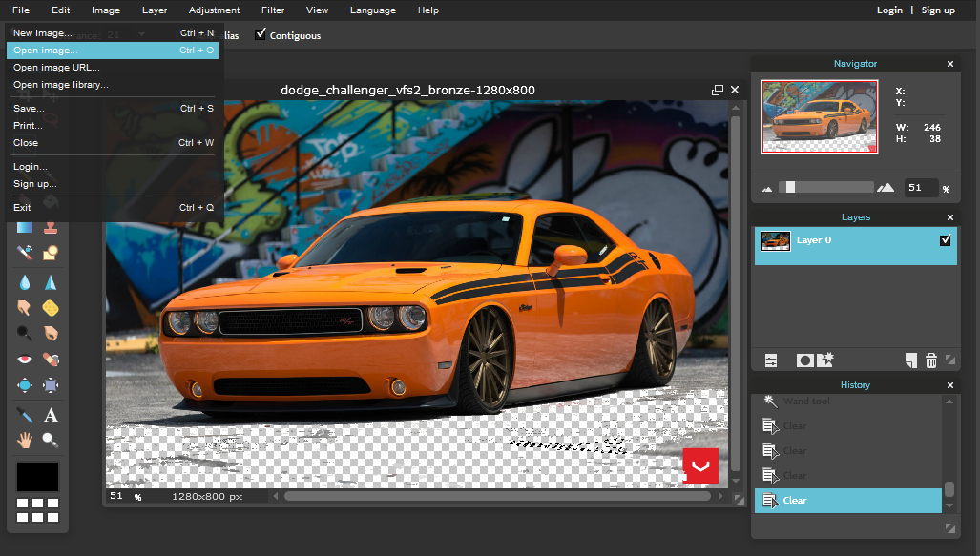Screen dimensions: 980x556
Task: Add a layer mask
Action: point(805,360)
